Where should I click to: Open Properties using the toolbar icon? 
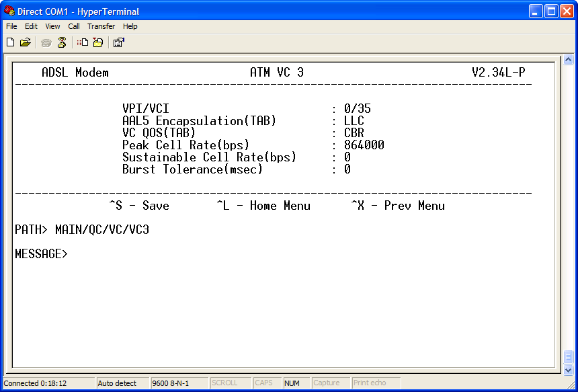tap(118, 42)
